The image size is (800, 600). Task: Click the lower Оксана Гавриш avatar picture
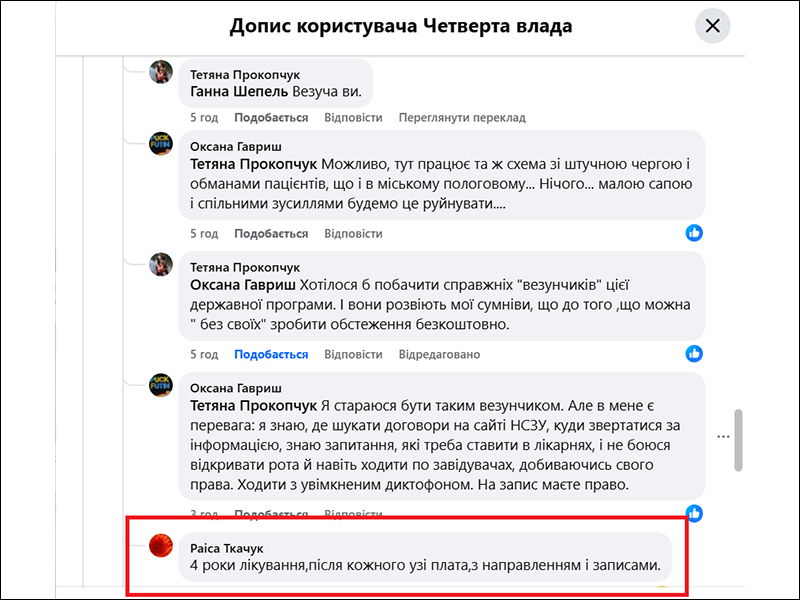162,386
